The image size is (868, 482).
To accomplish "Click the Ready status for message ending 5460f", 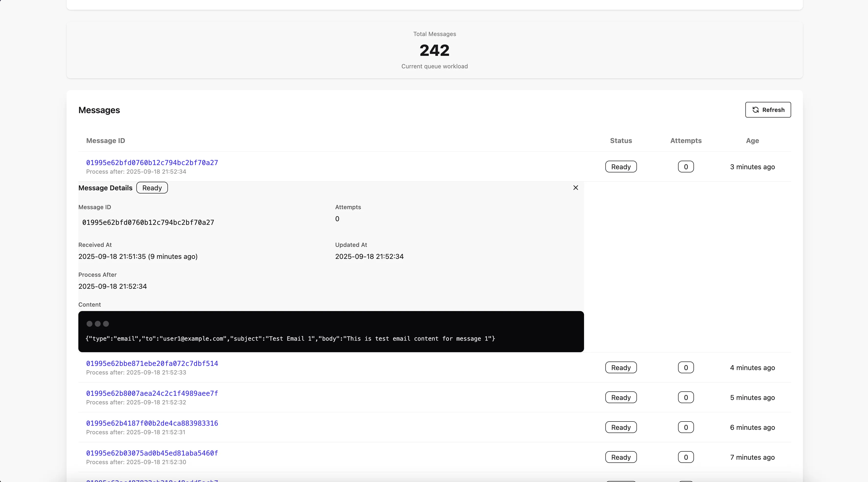I will pyautogui.click(x=621, y=457).
